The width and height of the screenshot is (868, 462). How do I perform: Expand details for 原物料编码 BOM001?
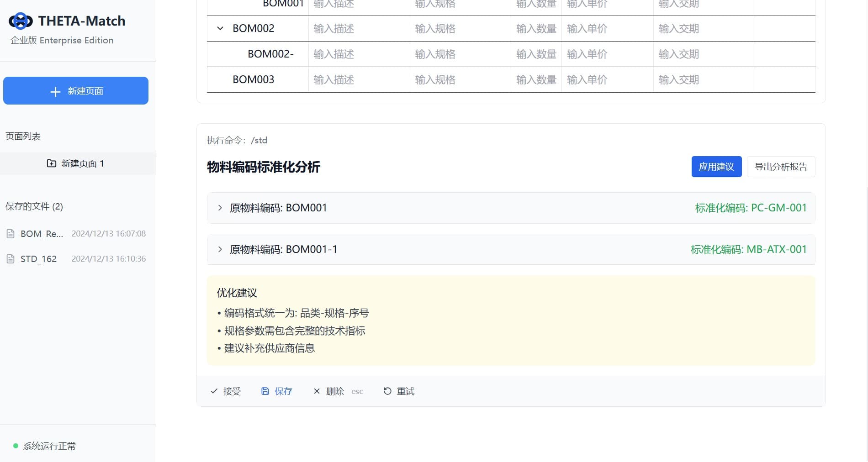219,208
